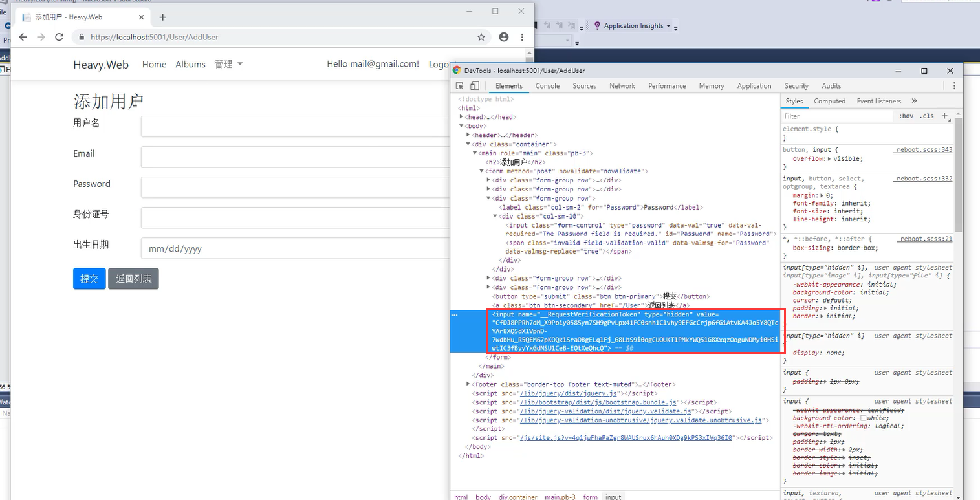This screenshot has height=500, width=980.
Task: Click the Chrome address bar URL
Action: pos(154,38)
